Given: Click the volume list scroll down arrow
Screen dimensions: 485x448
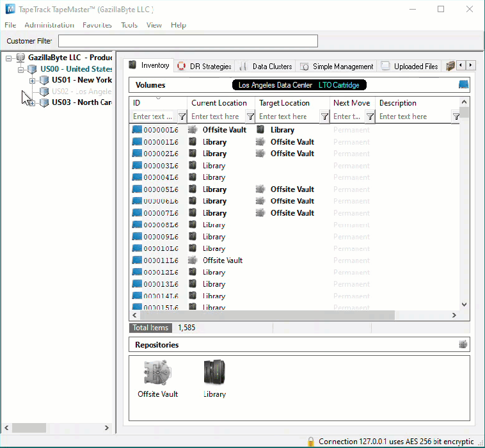Looking at the screenshot, I should click(464, 305).
